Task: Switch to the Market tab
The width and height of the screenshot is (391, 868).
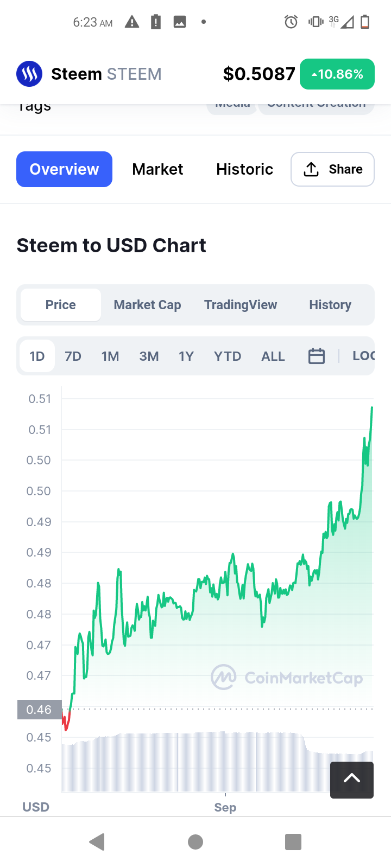Action: pyautogui.click(x=157, y=169)
